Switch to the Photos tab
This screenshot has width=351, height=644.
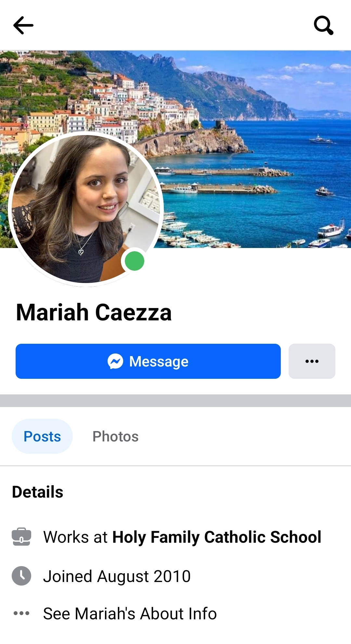pyautogui.click(x=115, y=436)
